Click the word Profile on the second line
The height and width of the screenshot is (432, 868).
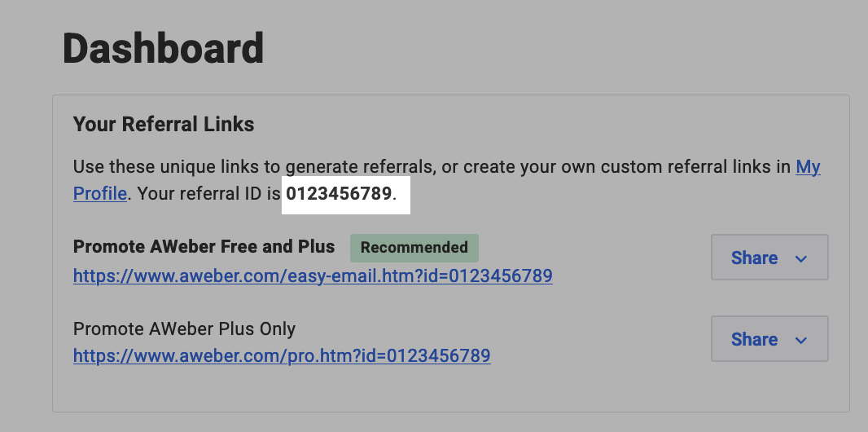click(x=99, y=195)
